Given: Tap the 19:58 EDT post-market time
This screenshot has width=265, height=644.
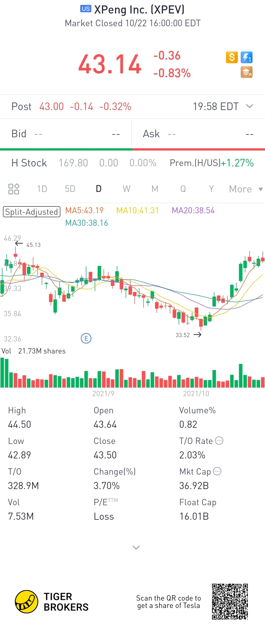Looking at the screenshot, I should tap(216, 106).
